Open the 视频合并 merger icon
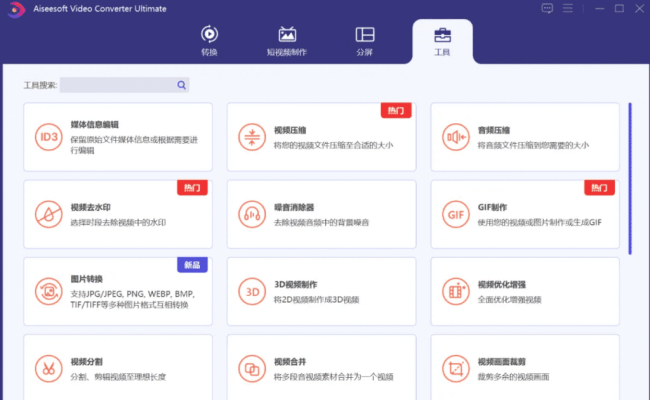The image size is (650, 400). [x=251, y=367]
